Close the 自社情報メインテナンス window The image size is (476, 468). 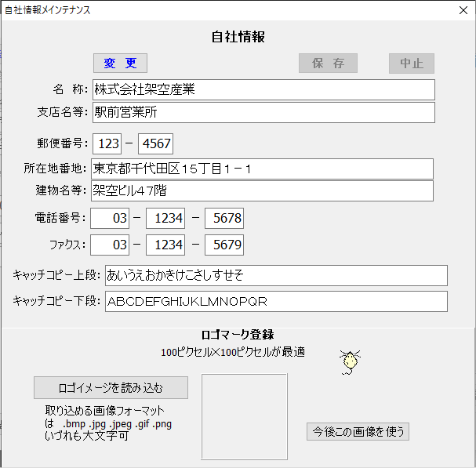pyautogui.click(x=462, y=10)
